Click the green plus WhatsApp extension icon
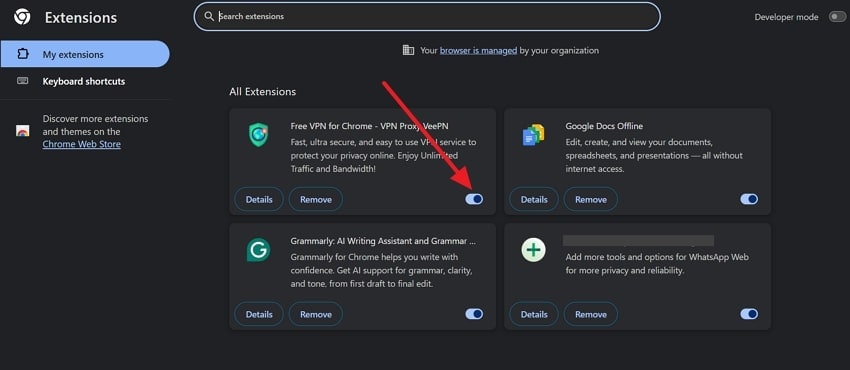 (x=533, y=250)
